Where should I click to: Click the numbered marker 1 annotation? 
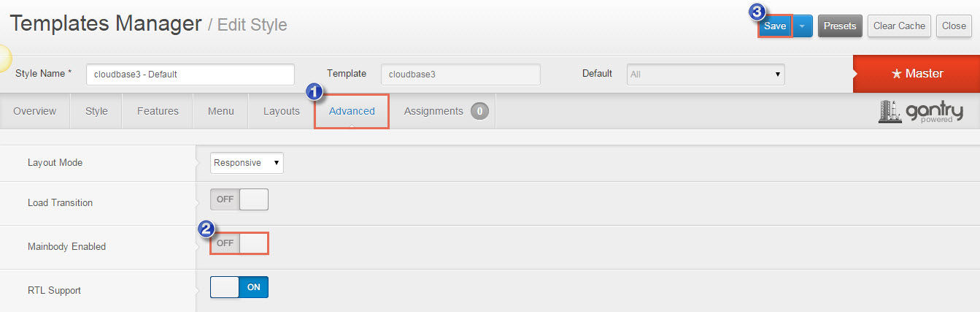coord(315,91)
